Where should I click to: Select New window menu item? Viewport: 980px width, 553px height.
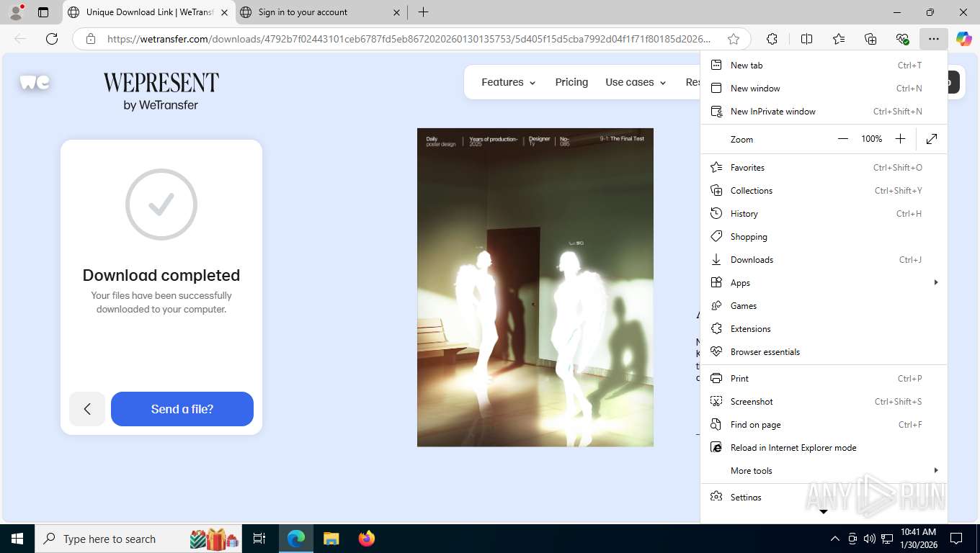click(x=824, y=89)
